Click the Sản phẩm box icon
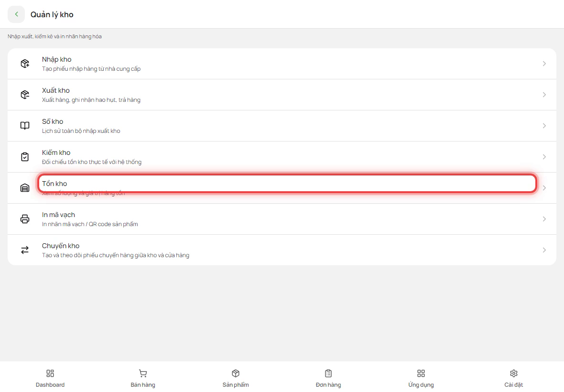 [236, 373]
